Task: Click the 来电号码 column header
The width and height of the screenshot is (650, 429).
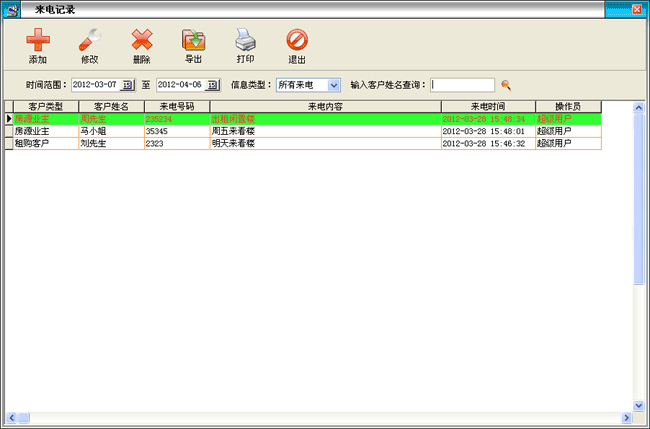Action: click(177, 106)
